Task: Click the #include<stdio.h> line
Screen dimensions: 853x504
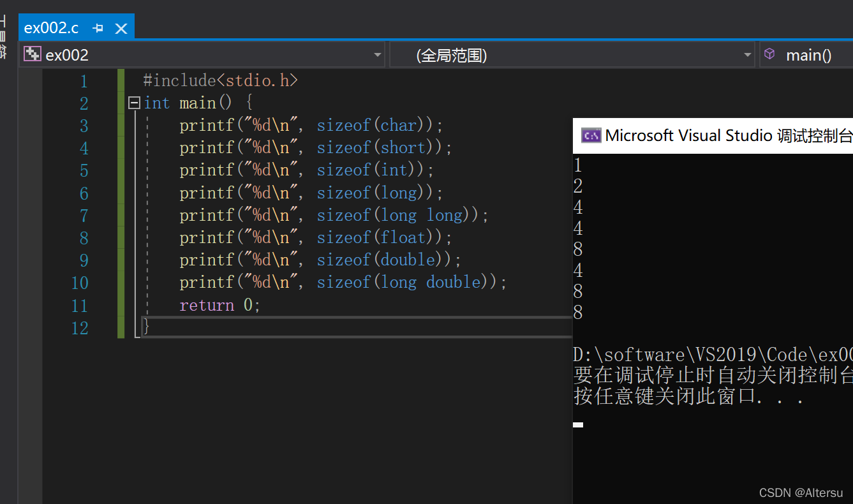Action: [x=221, y=80]
